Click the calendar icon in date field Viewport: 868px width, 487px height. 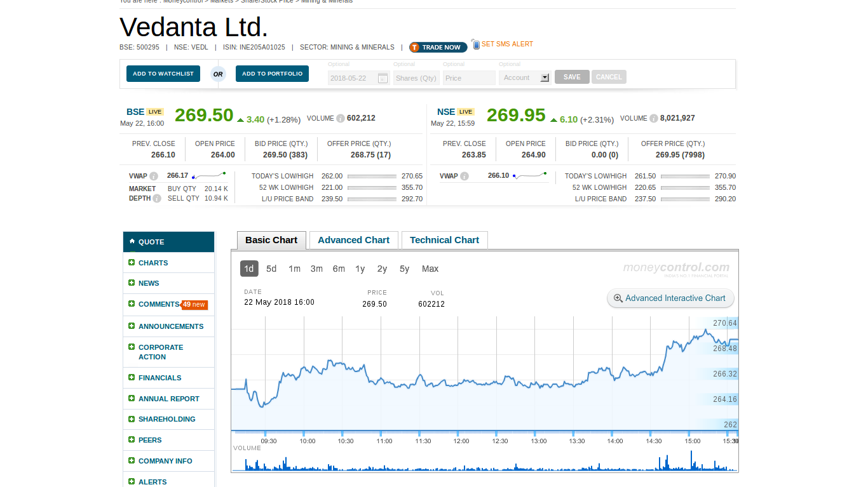click(383, 78)
